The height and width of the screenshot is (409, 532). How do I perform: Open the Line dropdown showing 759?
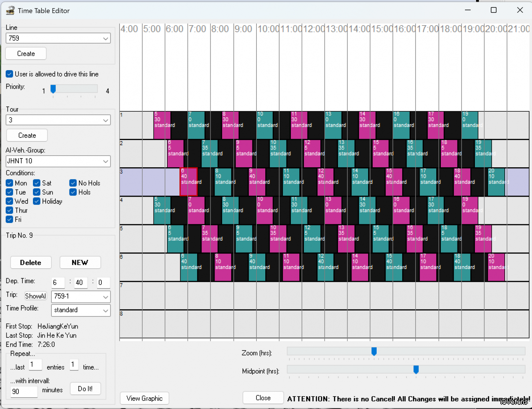[x=58, y=38]
